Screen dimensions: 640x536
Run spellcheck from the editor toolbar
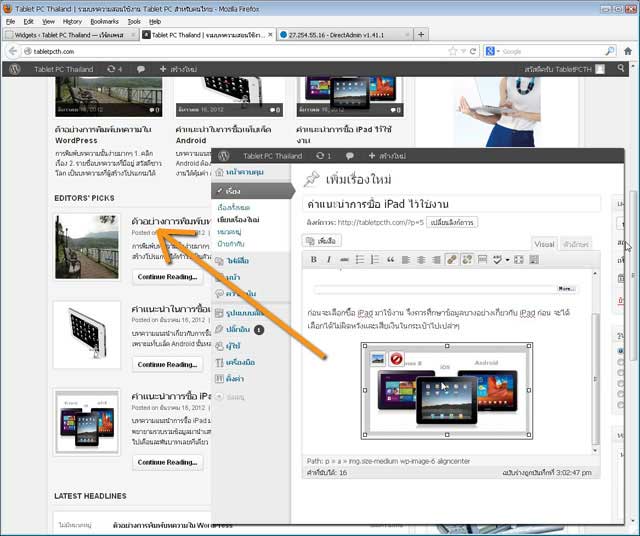tap(497, 259)
